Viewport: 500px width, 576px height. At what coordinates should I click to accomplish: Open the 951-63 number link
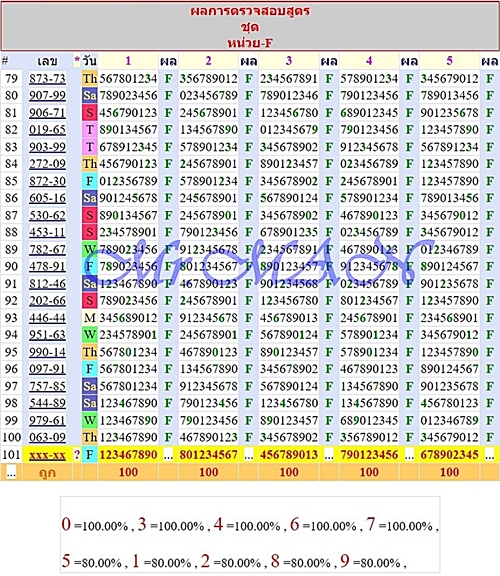click(x=47, y=335)
